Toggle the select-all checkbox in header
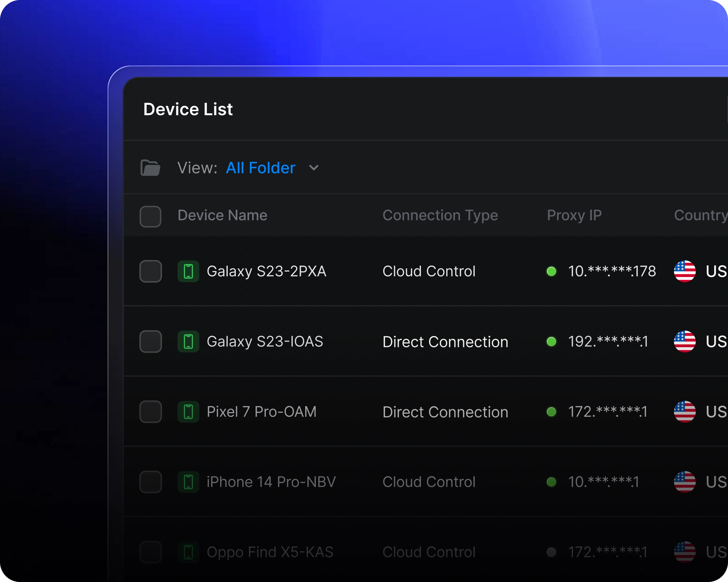Image resolution: width=728 pixels, height=582 pixels. [150, 217]
